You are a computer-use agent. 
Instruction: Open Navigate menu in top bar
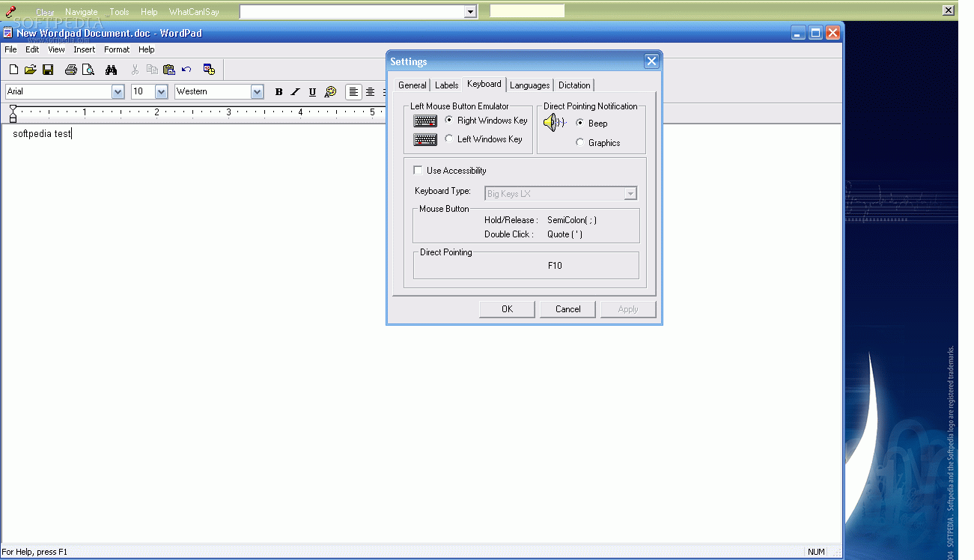pos(81,12)
